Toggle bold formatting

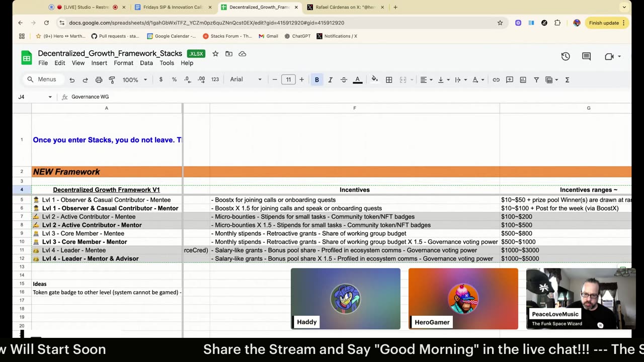[316, 79]
